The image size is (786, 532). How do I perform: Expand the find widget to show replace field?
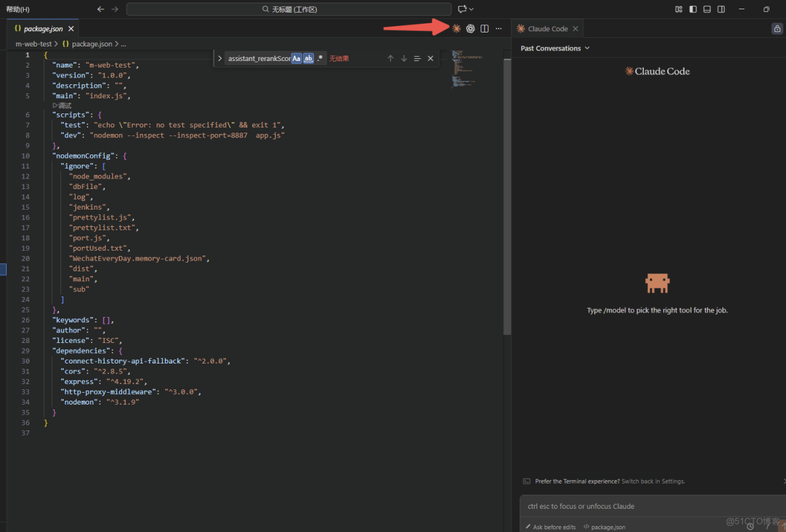[x=220, y=58]
